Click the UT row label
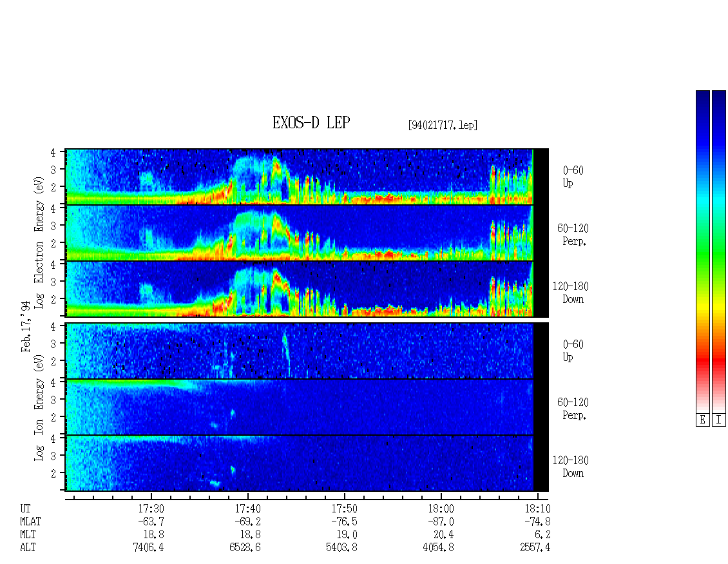Image resolution: width=728 pixels, height=564 pixels. coord(25,509)
